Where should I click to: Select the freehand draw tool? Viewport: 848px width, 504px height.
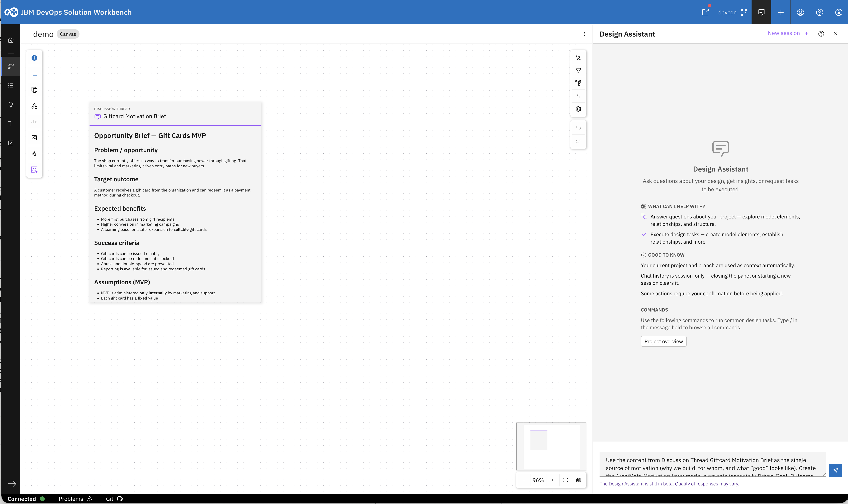[x=34, y=154]
